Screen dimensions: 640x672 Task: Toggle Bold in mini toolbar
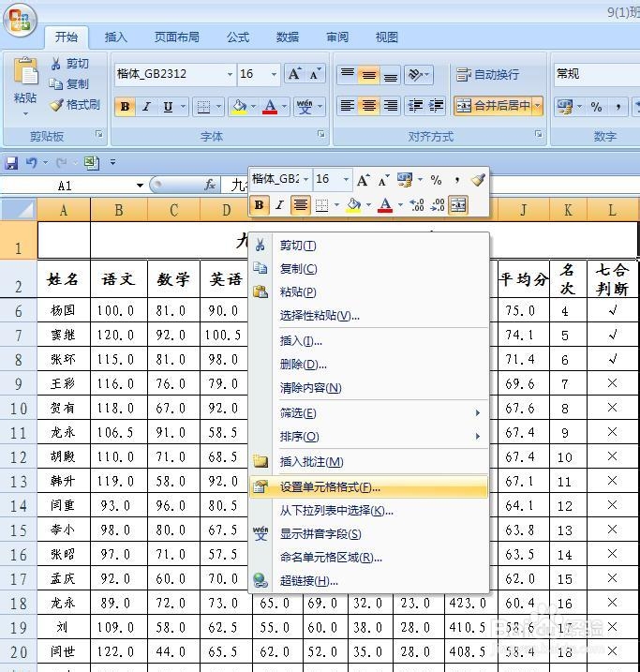(x=259, y=205)
